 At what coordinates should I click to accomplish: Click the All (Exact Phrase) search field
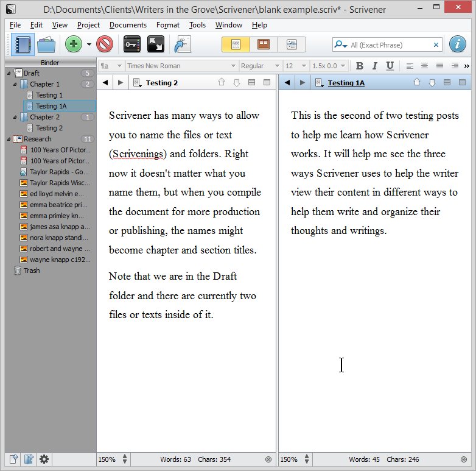pos(390,44)
